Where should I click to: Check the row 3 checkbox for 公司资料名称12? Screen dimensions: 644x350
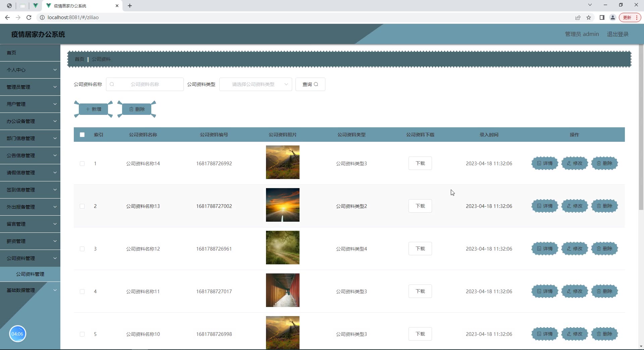pyautogui.click(x=82, y=249)
